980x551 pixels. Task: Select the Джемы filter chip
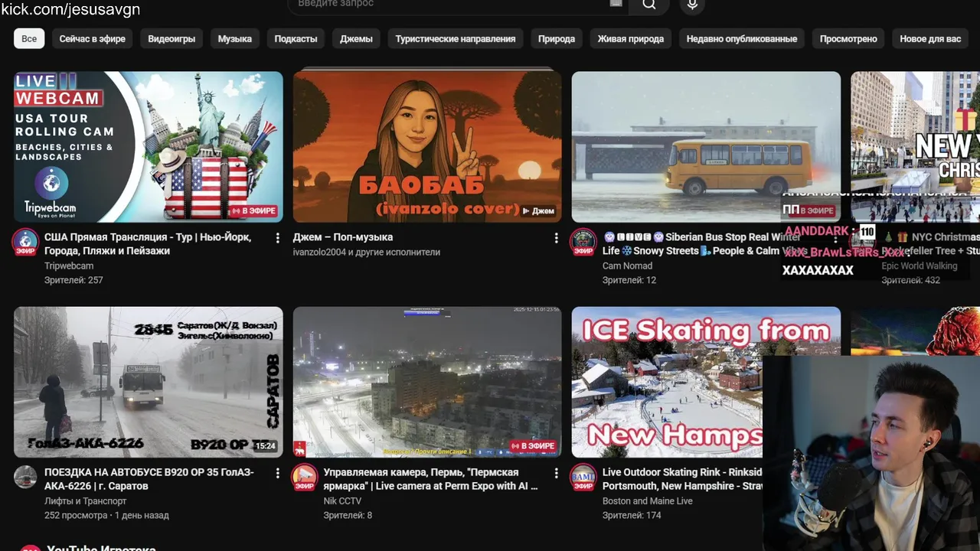[x=356, y=38]
